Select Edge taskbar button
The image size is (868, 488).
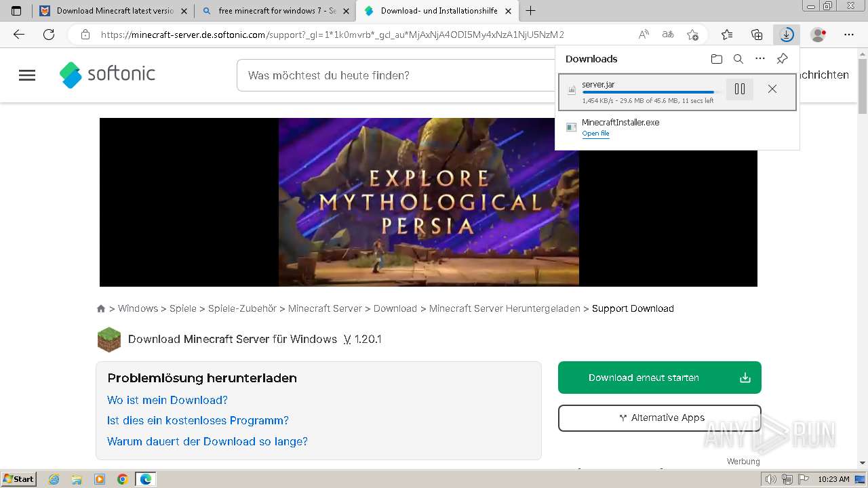click(x=146, y=479)
